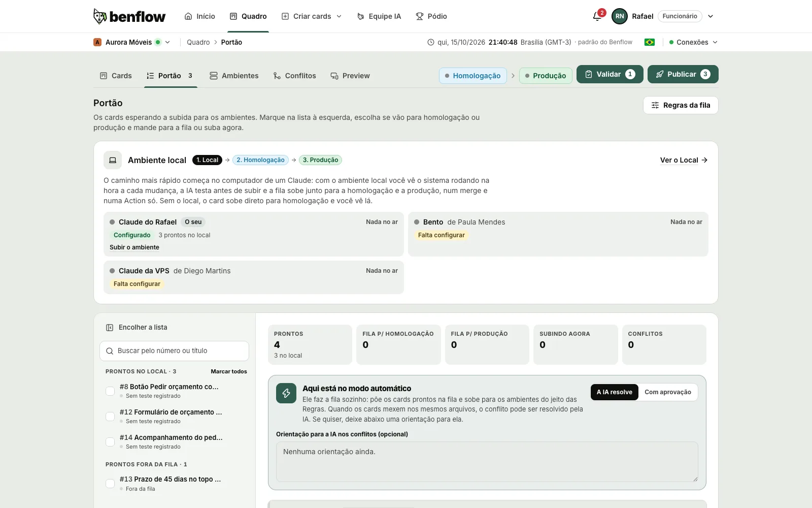Click the clipboard check icon in Validar
Viewport: 812px width, 508px height.
click(589, 74)
